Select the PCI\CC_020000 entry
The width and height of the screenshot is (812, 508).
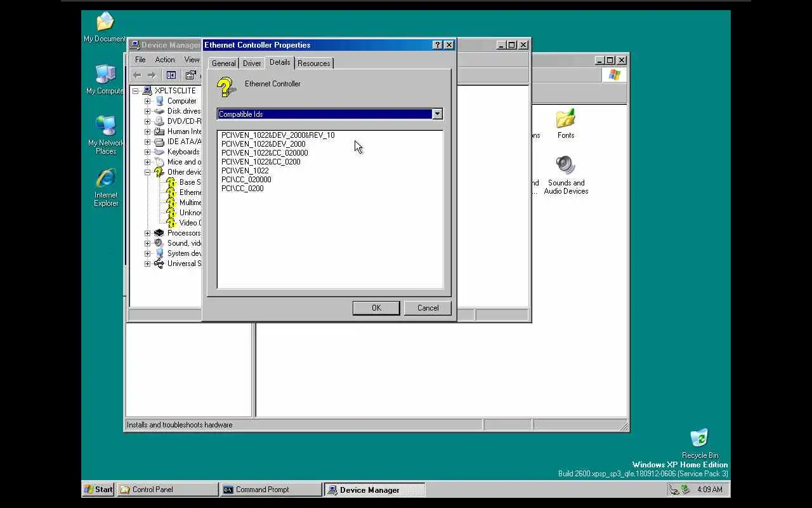point(246,180)
